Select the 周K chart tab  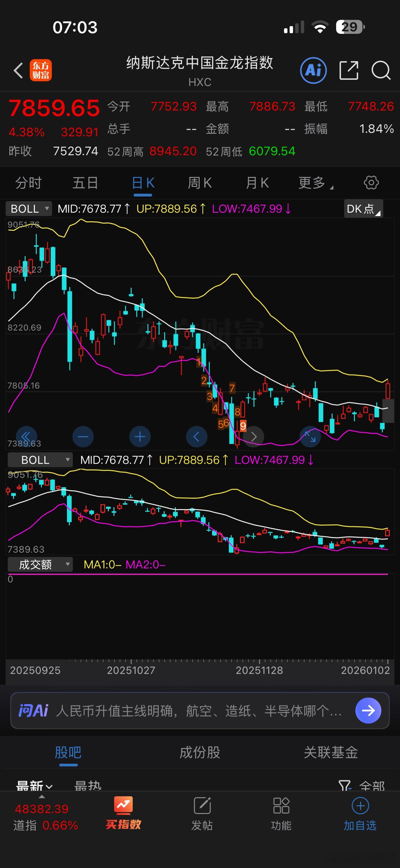pyautogui.click(x=200, y=183)
